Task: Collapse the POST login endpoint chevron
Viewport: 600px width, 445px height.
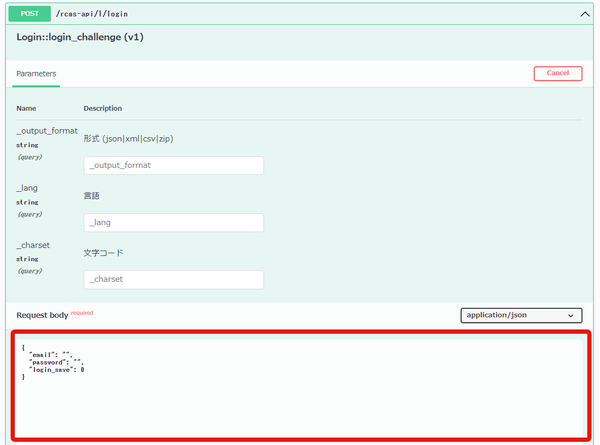Action: [584, 14]
